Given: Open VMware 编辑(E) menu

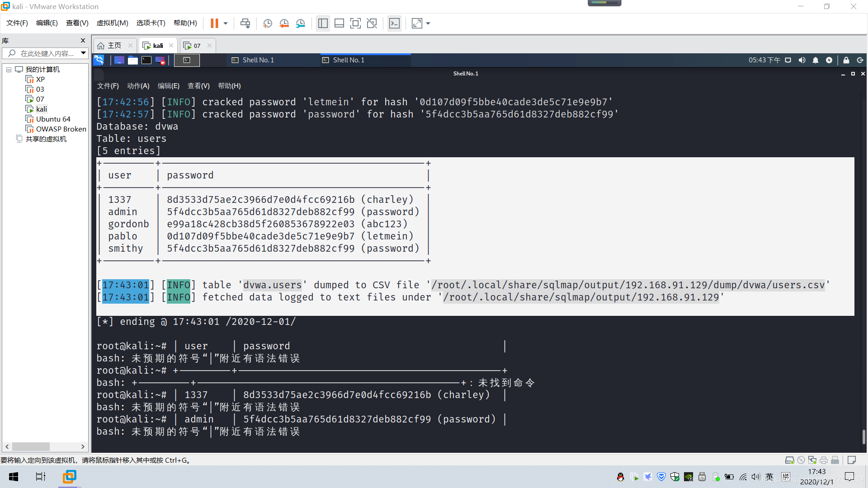Looking at the screenshot, I should click(47, 23).
